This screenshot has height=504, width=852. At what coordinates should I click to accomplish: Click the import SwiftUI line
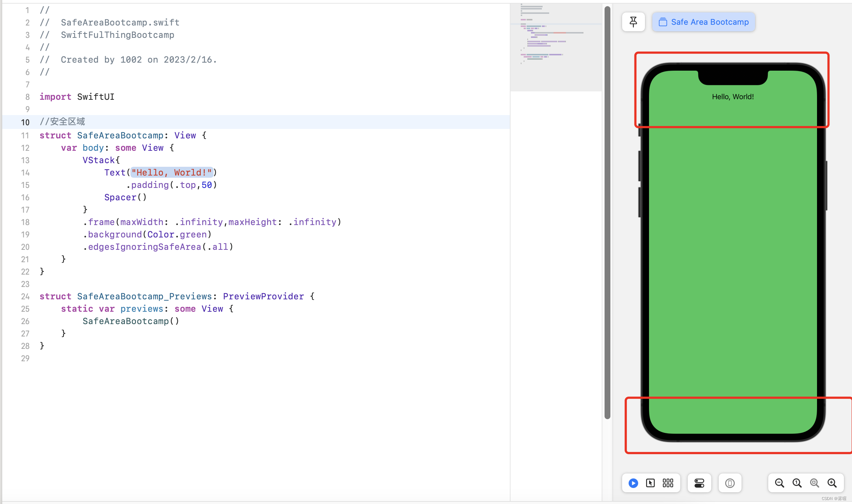pos(77,97)
